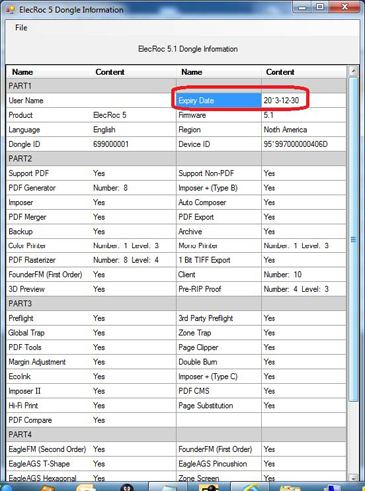Click the Global Trap cell
The height and width of the screenshot is (491, 365).
click(x=49, y=333)
